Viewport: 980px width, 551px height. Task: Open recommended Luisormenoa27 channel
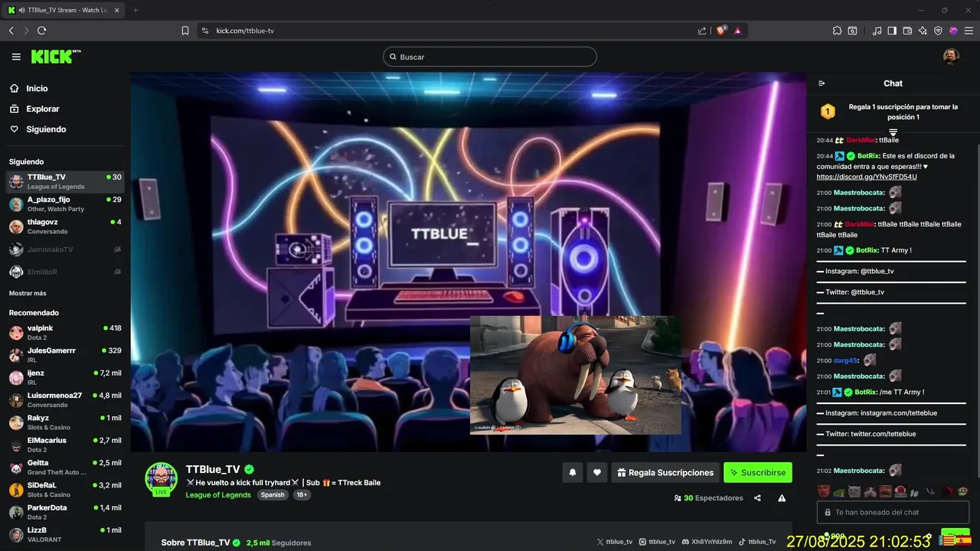coord(65,399)
